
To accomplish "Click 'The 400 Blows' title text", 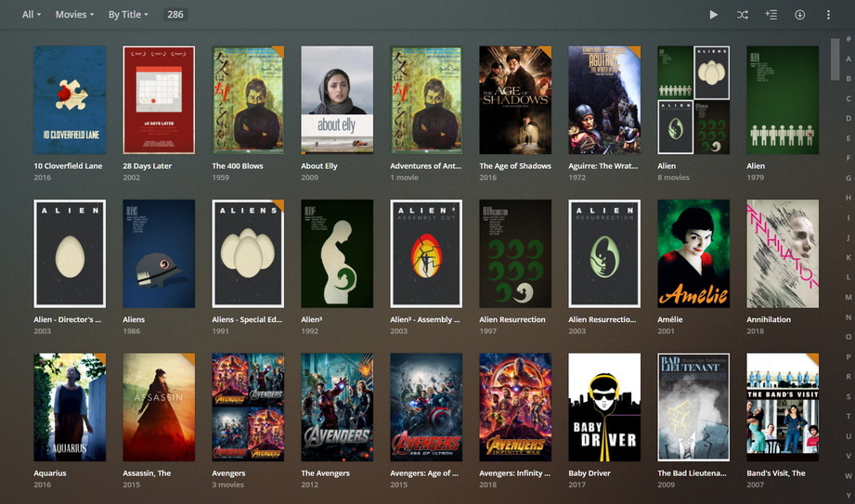I will click(238, 166).
